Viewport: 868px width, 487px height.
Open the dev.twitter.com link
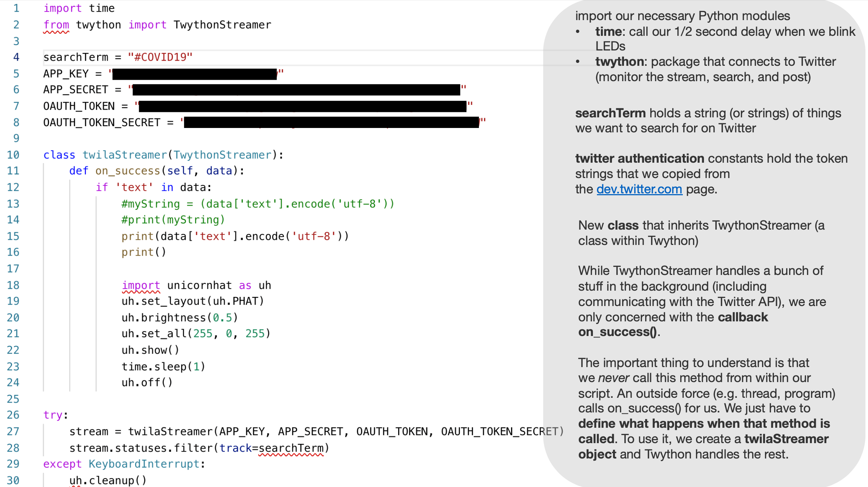coord(639,189)
